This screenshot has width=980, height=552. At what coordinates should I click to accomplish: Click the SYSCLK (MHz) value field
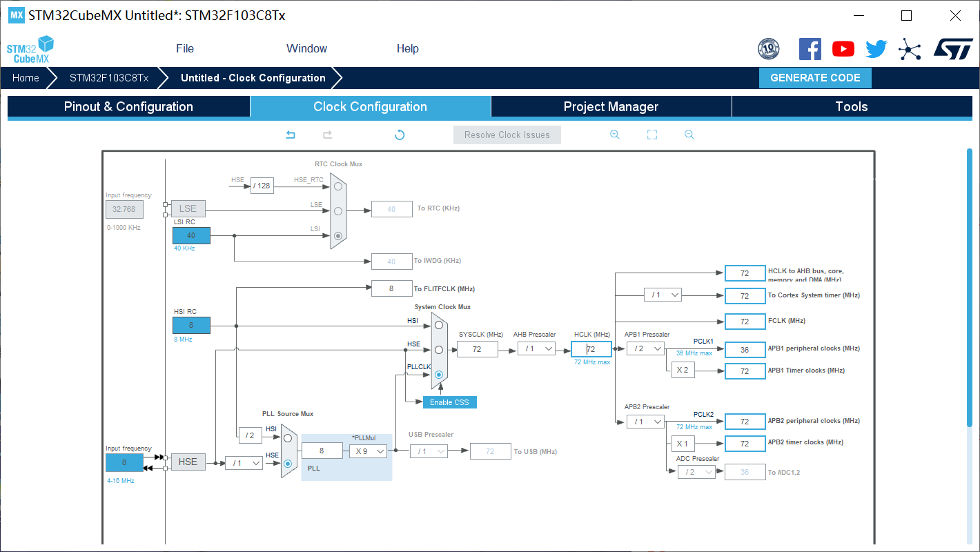point(477,349)
